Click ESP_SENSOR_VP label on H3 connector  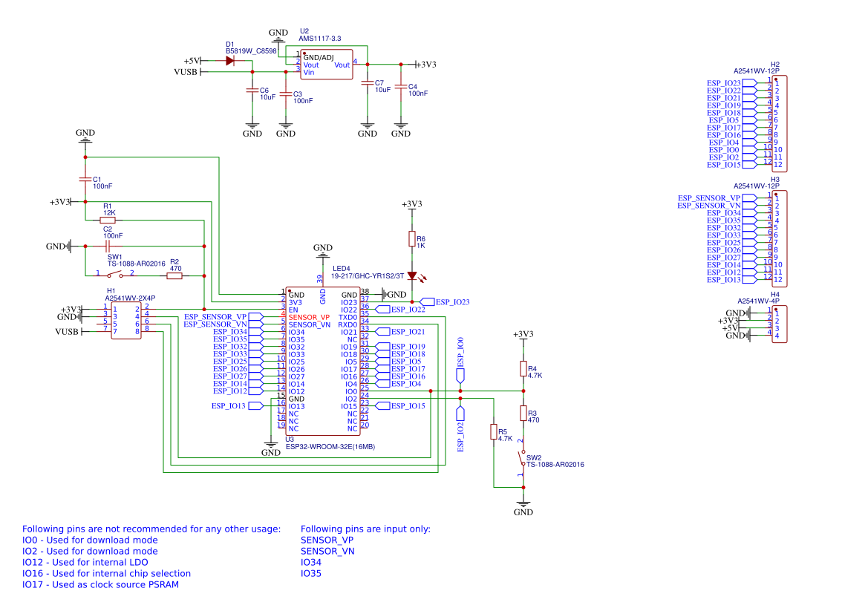click(709, 198)
